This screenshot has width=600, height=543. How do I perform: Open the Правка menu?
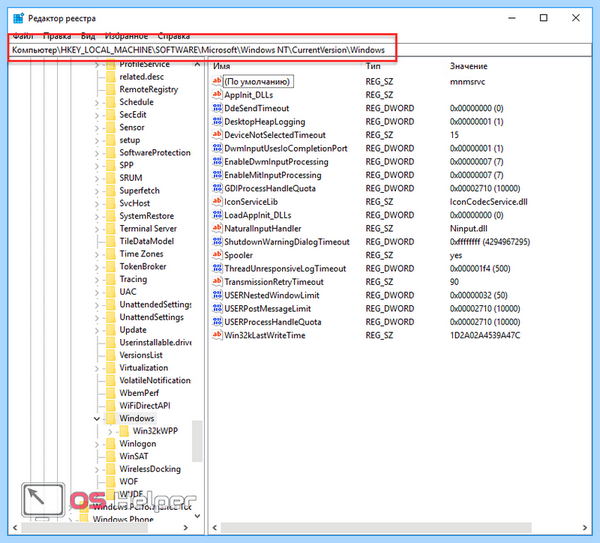[x=57, y=36]
